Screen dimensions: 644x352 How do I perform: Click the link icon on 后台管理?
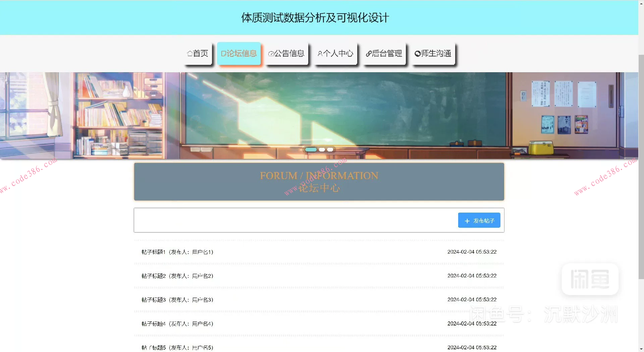[x=369, y=53]
